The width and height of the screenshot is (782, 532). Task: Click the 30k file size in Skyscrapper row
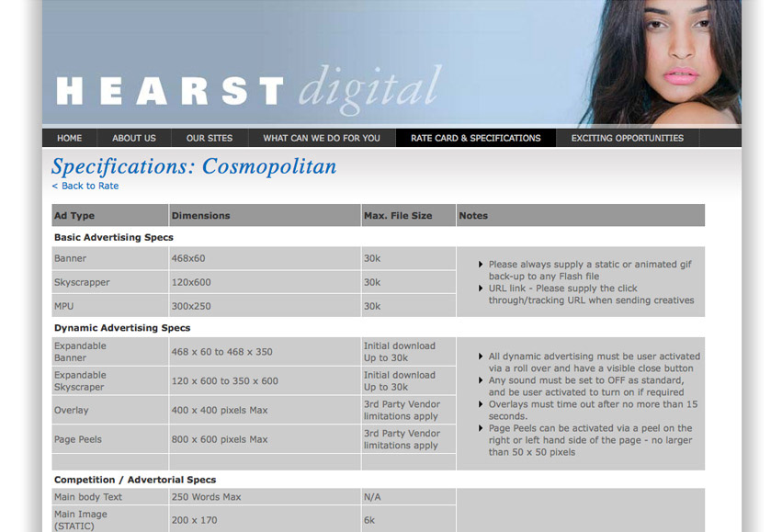point(408,282)
